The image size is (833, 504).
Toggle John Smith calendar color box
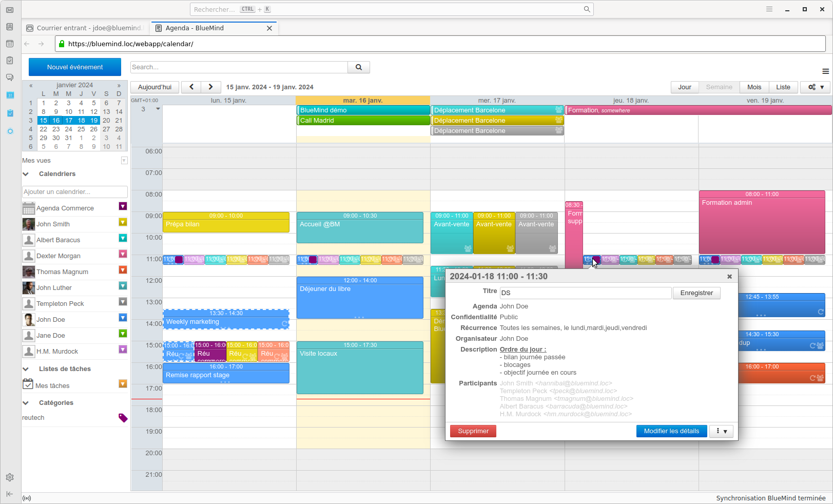[123, 222]
